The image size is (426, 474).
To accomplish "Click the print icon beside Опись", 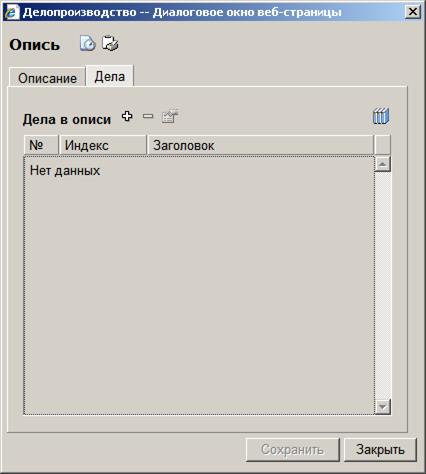I will click(x=110, y=43).
